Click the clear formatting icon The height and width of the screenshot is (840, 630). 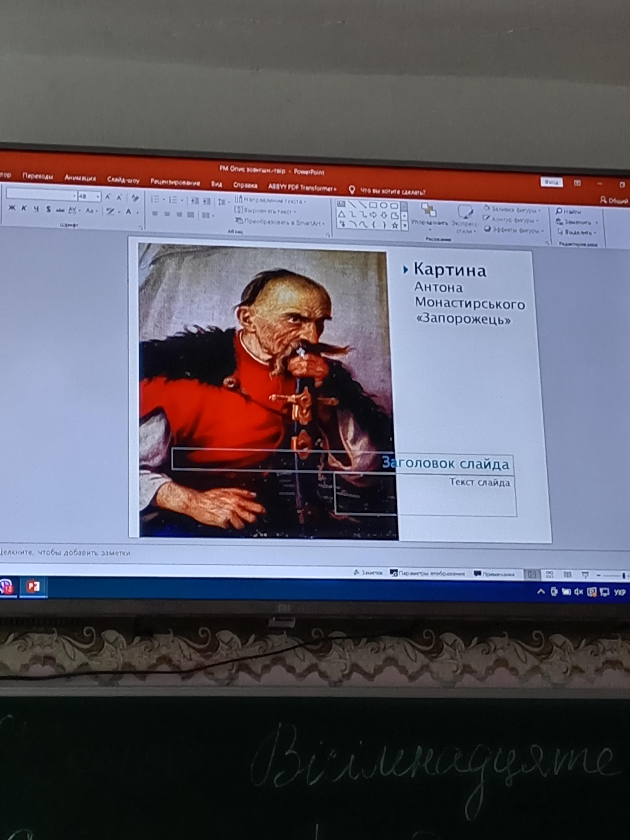135,197
